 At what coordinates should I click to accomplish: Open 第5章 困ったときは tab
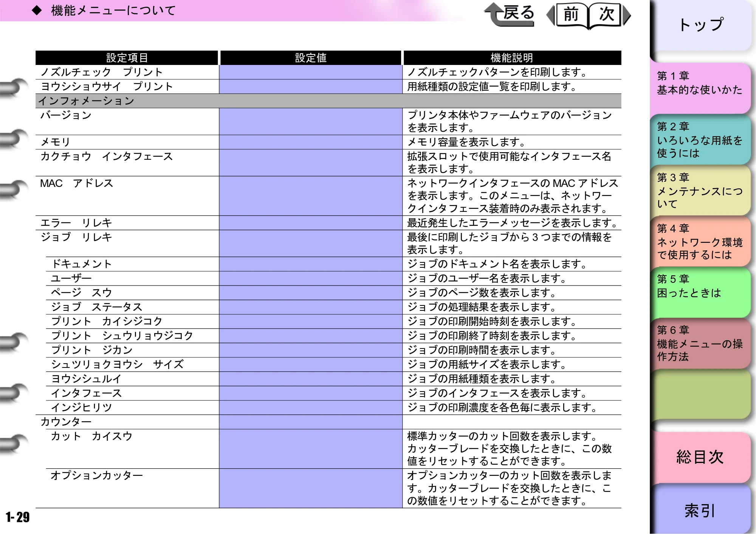(x=700, y=292)
